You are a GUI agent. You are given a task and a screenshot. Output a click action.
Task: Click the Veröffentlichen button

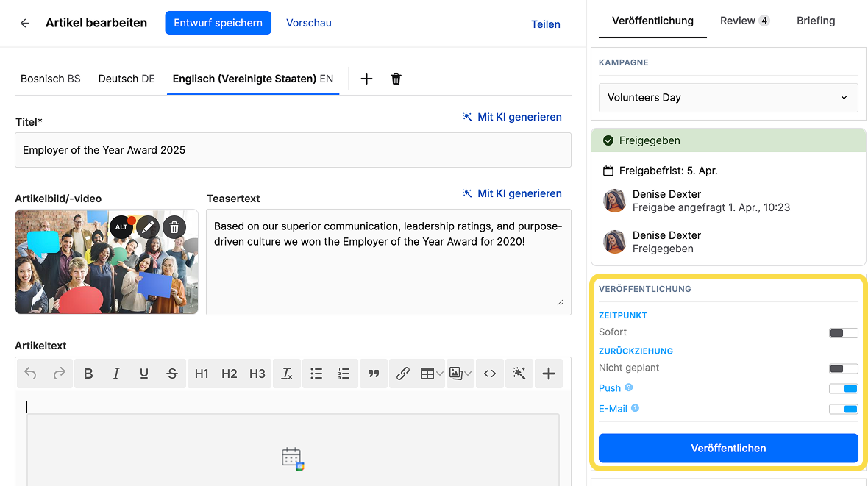[728, 448]
